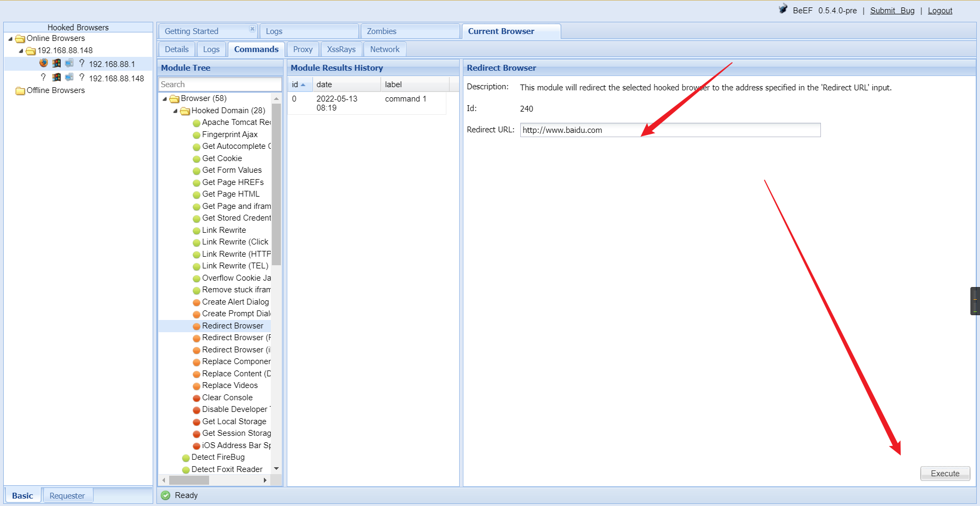Click the module tree vertical scrollbar thumb
980x506 pixels.
pos(276,184)
